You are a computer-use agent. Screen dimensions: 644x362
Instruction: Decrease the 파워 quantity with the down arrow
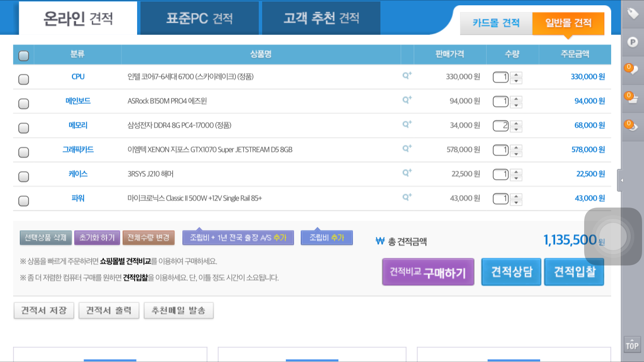coord(517,202)
